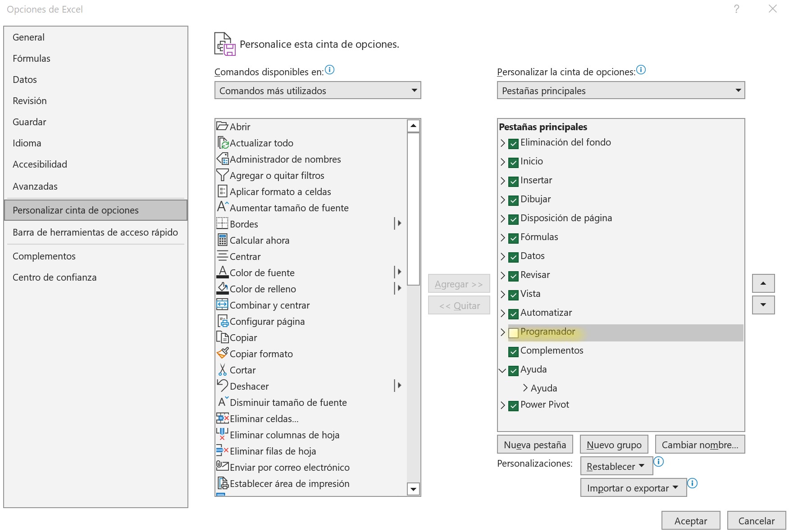Click the commands list scrollbar down arrow
The height and width of the screenshot is (532, 789).
point(412,489)
